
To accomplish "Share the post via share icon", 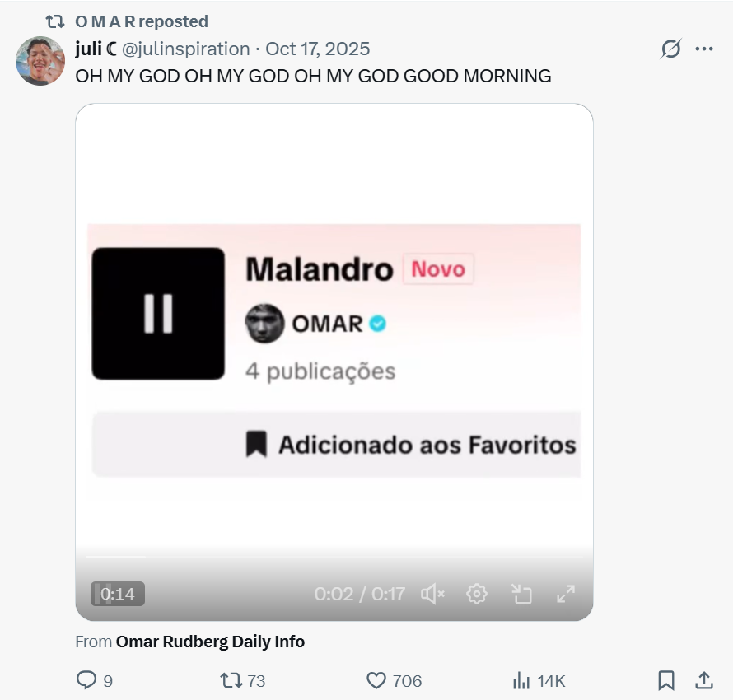I will coord(704,680).
